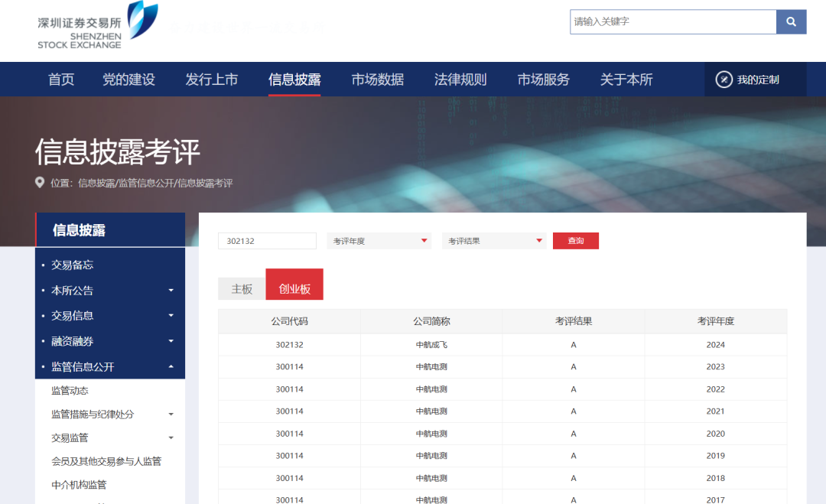Click the location pin icon
This screenshot has height=504, width=826.
click(40, 183)
